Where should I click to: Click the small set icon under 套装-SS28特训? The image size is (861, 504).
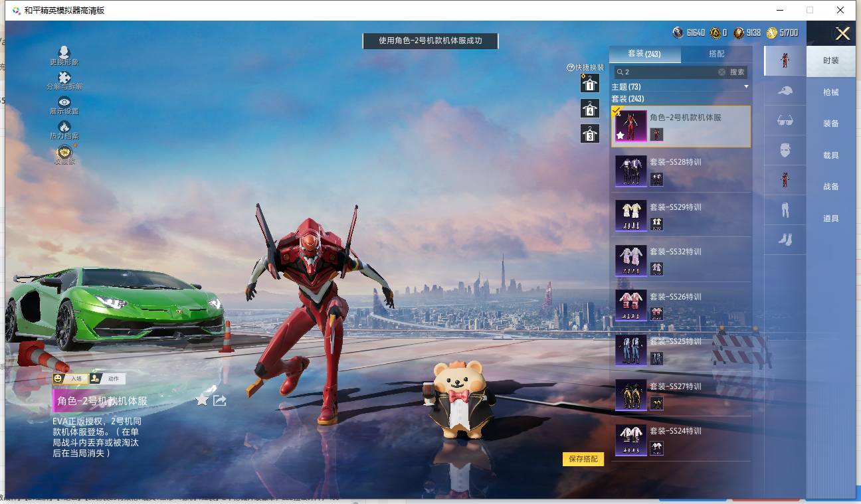click(656, 179)
